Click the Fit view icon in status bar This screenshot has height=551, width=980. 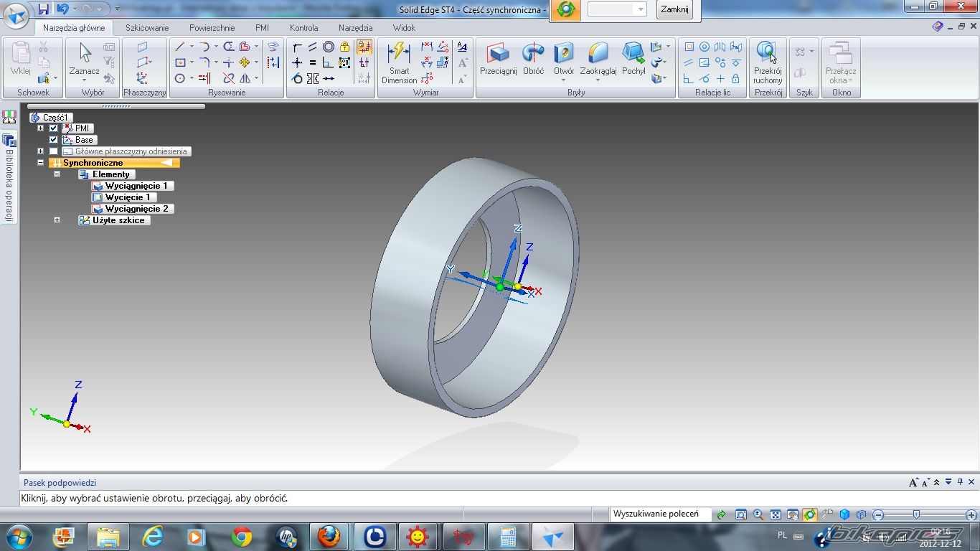tap(776, 514)
